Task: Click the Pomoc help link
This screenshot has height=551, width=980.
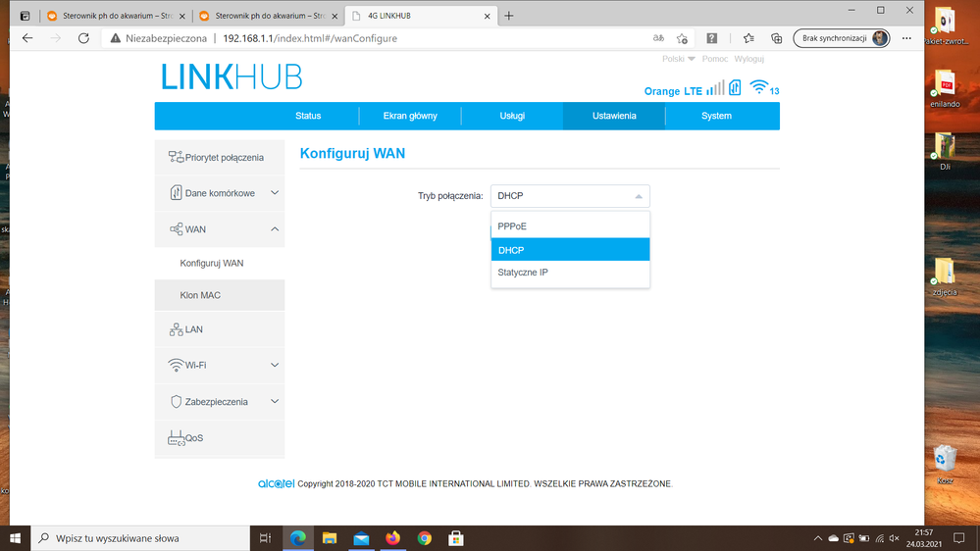Action: [x=714, y=59]
